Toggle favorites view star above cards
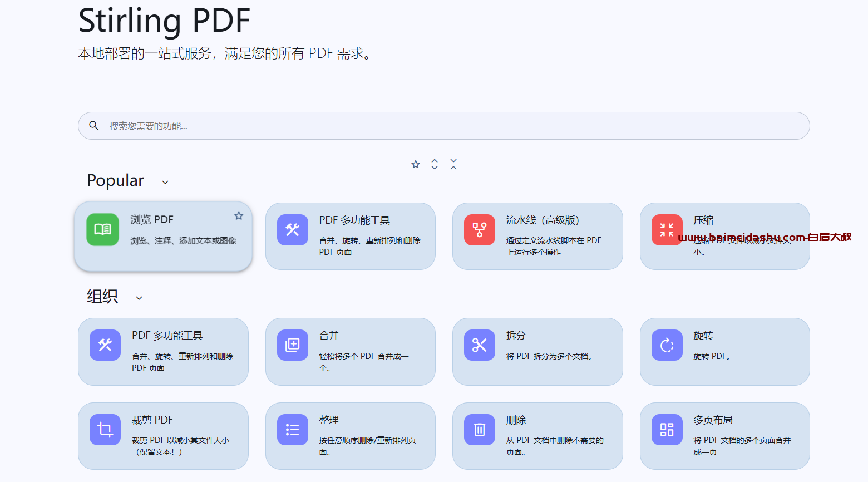This screenshot has width=868, height=482. 416,164
